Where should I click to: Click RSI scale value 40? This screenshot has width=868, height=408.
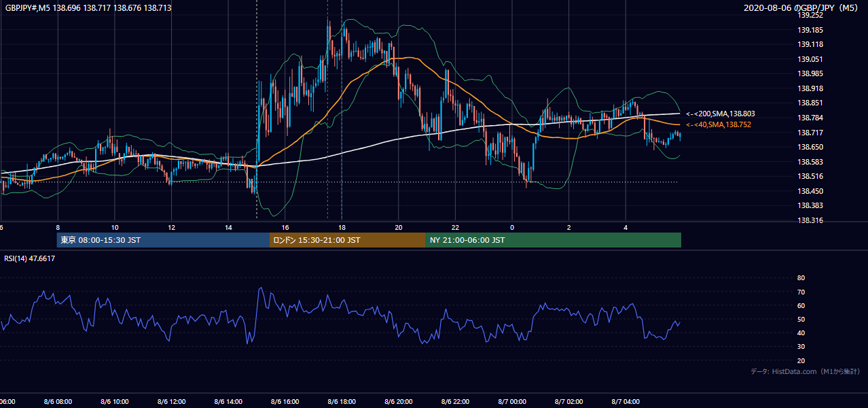click(801, 333)
